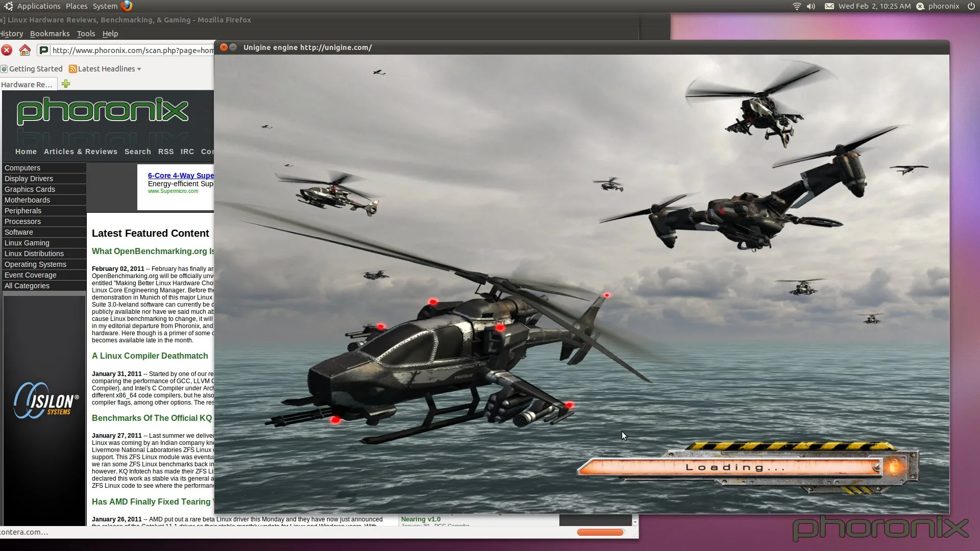Open RSS nav link
The height and width of the screenshot is (551, 980).
pyautogui.click(x=166, y=152)
